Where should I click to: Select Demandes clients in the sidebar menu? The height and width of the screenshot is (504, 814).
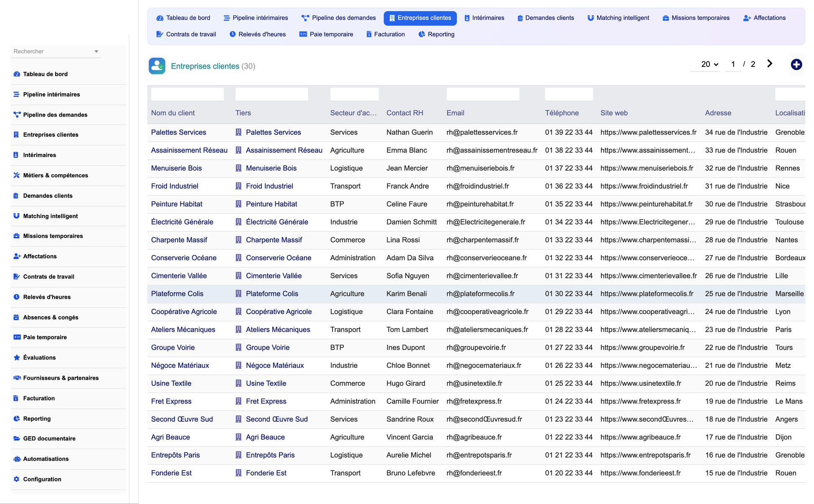click(x=68, y=196)
